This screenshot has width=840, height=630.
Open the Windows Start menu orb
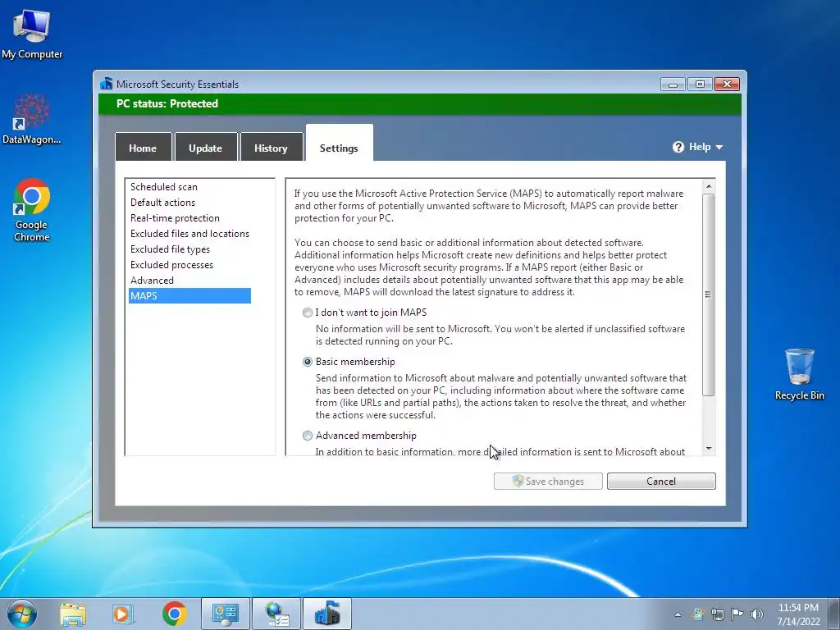click(21, 614)
